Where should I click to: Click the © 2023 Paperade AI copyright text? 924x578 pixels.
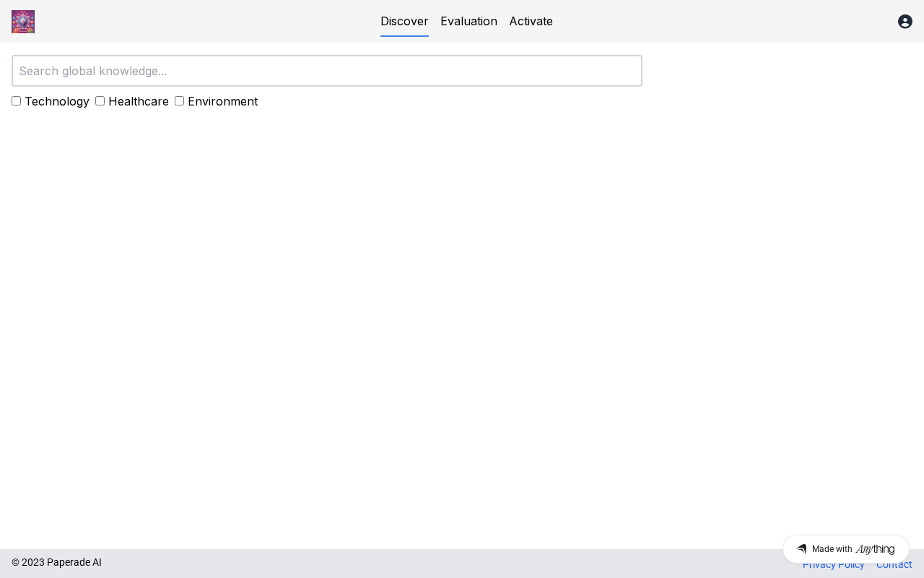point(56,562)
